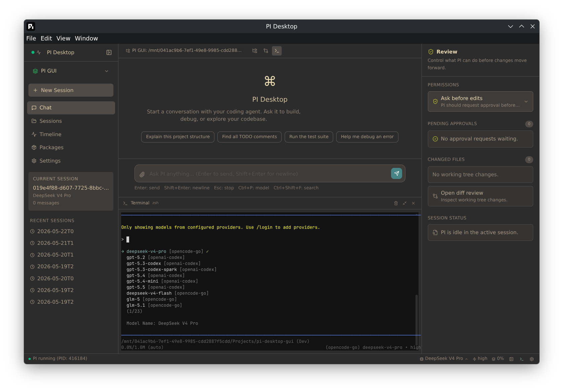Image resolution: width=563 pixels, height=392 pixels.
Task: Focus the Ask PI anything input field
Action: pyautogui.click(x=268, y=174)
